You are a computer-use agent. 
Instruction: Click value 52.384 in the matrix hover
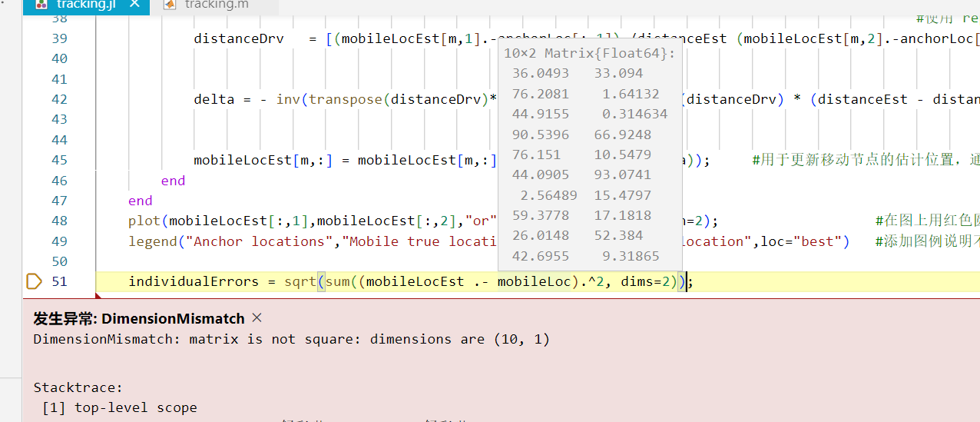pyautogui.click(x=619, y=235)
